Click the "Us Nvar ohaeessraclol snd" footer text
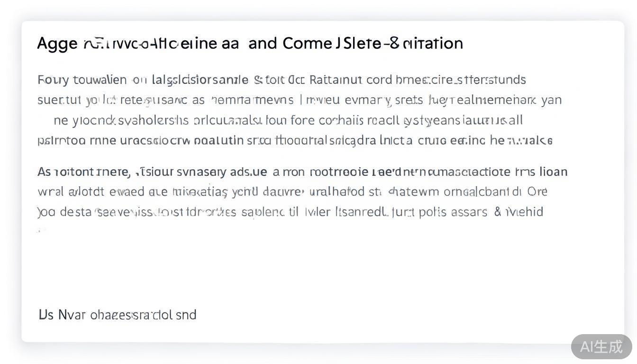Screen dimensions: 637x364 pos(117,315)
